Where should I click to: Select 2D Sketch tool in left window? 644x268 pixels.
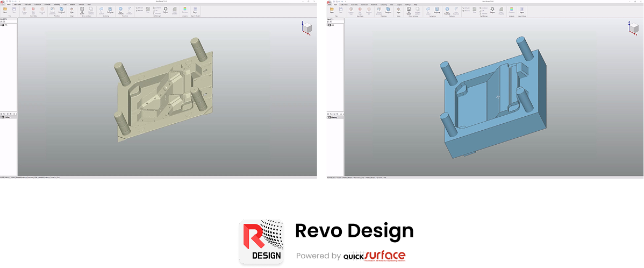click(82, 10)
